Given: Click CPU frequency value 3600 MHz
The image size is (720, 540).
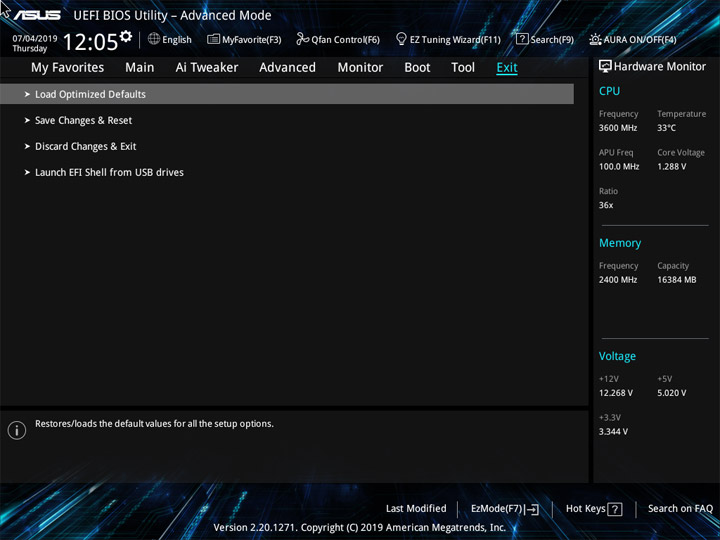Looking at the screenshot, I should 618,128.
